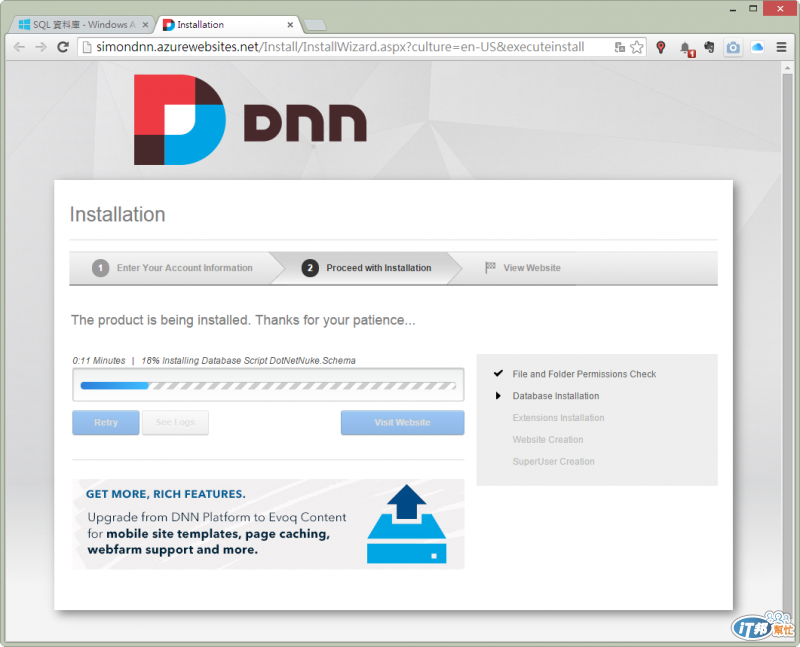Click the blue cloud extension icon
Viewport: 800px width, 647px height.
tap(757, 47)
